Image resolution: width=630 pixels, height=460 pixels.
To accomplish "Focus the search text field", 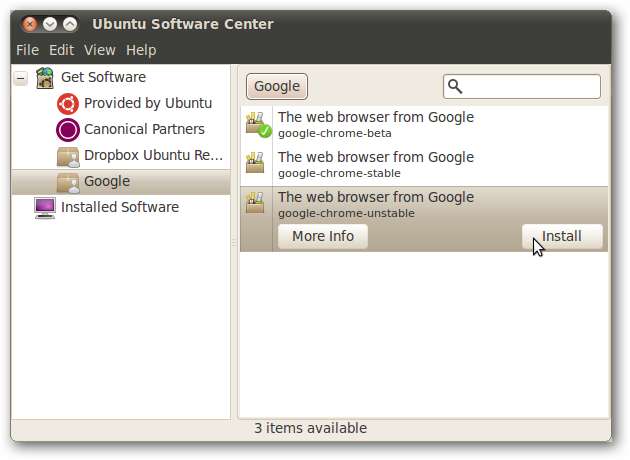I will (532, 87).
